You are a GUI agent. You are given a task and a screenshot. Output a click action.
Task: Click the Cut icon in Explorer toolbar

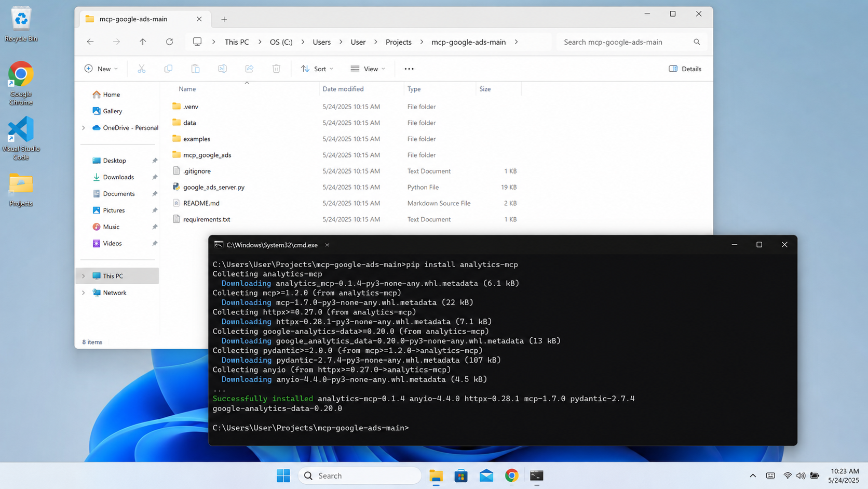[x=141, y=69]
